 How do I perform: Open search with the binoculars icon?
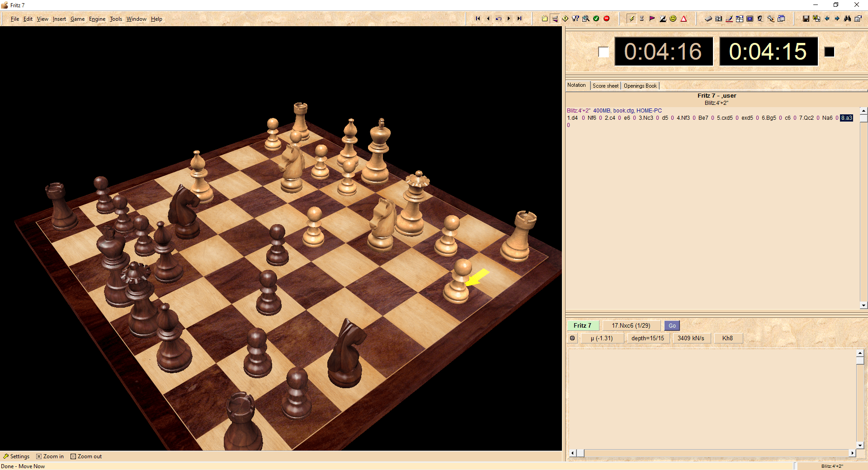point(847,19)
